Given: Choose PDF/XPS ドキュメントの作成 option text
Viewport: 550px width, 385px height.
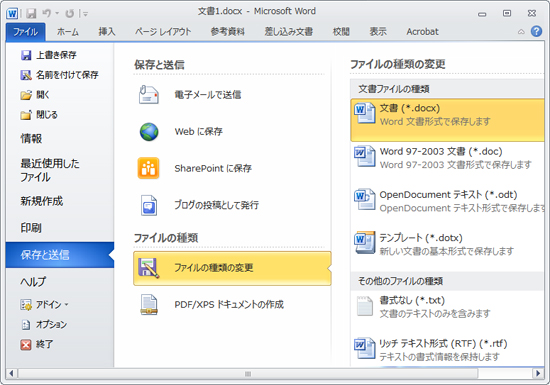Looking at the screenshot, I should tap(229, 304).
